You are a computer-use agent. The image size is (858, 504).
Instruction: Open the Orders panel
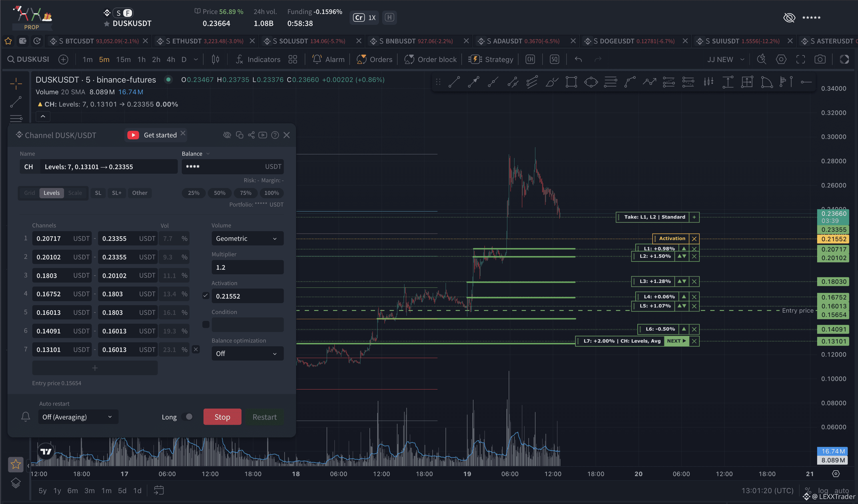tap(374, 59)
